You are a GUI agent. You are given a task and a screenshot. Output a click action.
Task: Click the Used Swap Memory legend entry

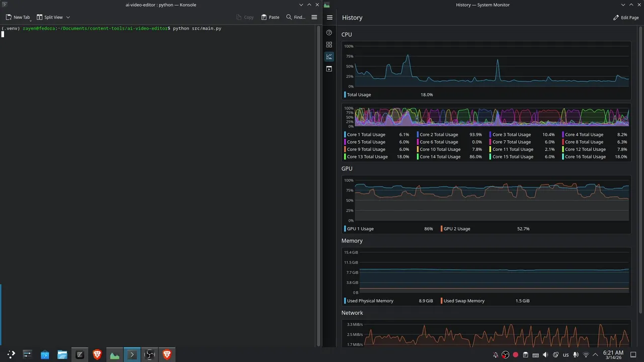point(486,301)
